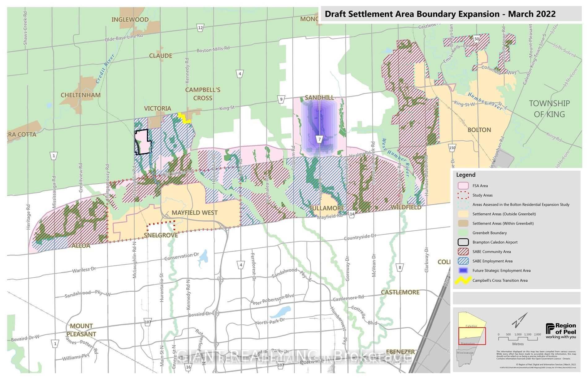This screenshot has height=380, width=588.
Task: Click the Highway 12 route shield
Action: 200,28
